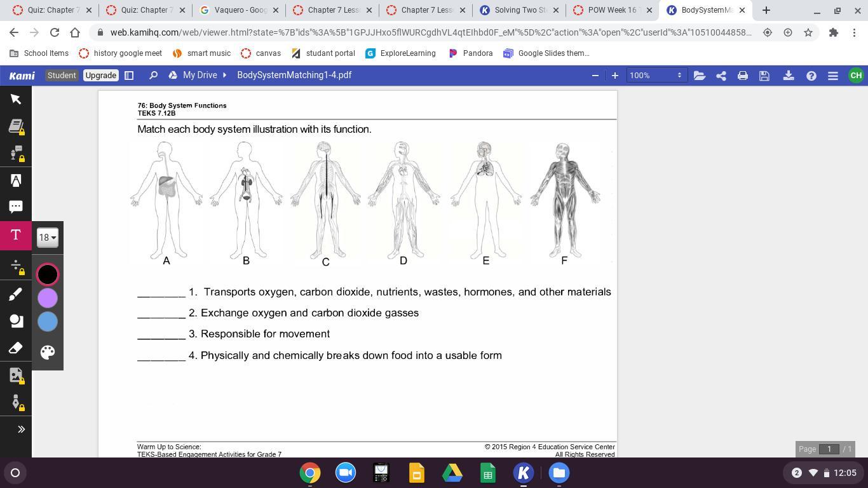Download the PDF
The width and height of the screenshot is (868, 488).
(x=789, y=76)
